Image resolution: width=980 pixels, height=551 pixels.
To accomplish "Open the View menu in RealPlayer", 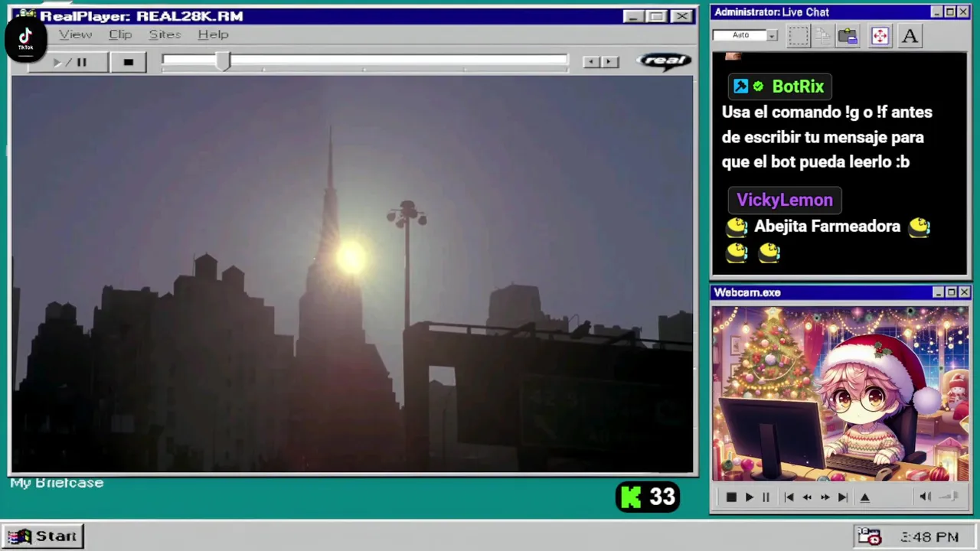I will pos(75,34).
